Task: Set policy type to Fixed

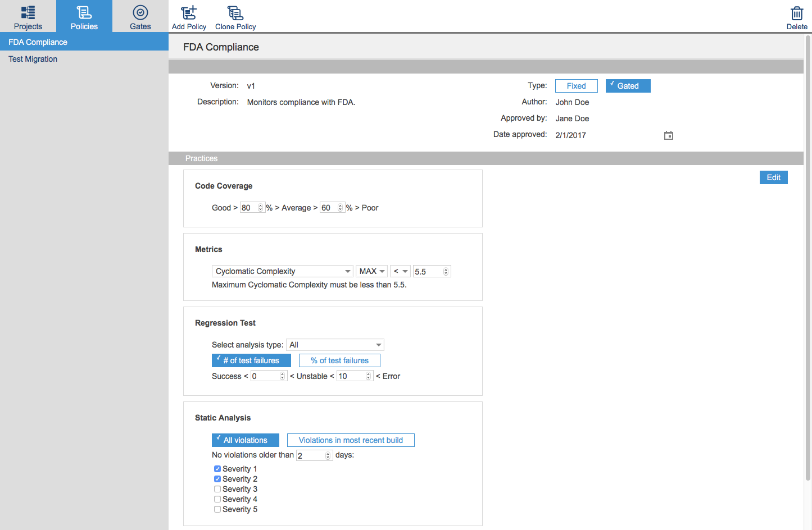Action: point(577,86)
